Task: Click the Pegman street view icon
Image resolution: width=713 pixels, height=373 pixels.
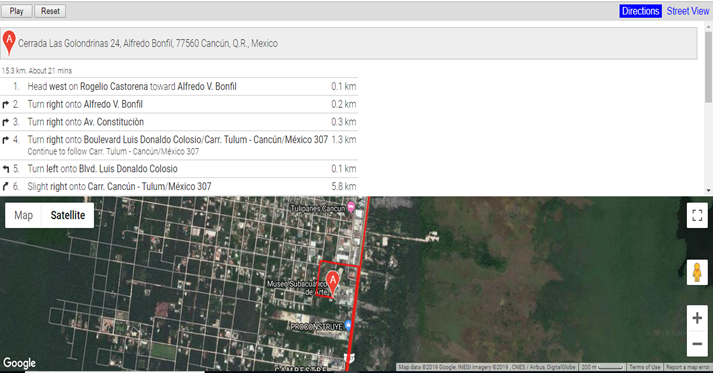Action: click(x=697, y=272)
